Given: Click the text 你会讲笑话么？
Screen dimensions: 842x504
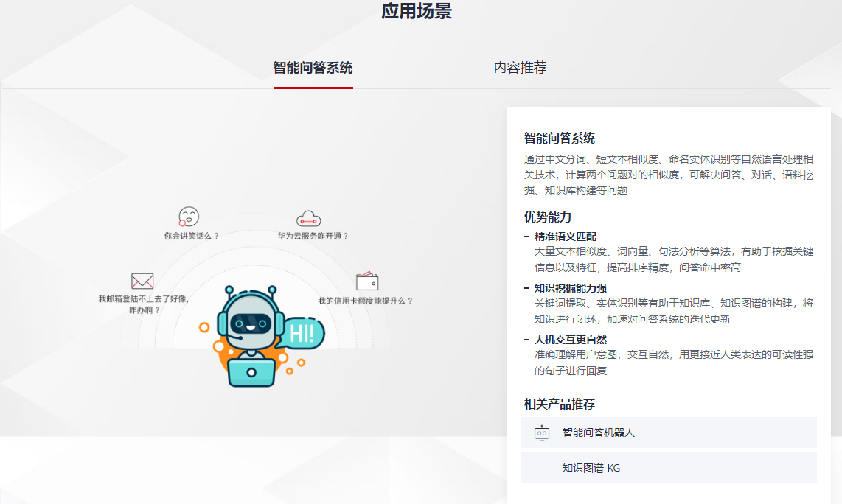Looking at the screenshot, I should 192,236.
